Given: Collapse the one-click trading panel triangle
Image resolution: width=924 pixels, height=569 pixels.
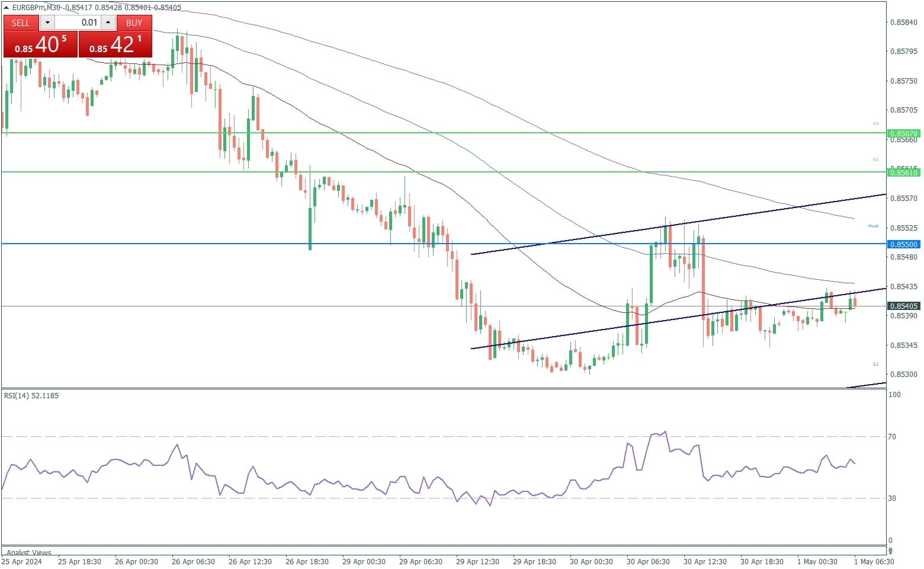Looking at the screenshot, I should pos(7,8).
